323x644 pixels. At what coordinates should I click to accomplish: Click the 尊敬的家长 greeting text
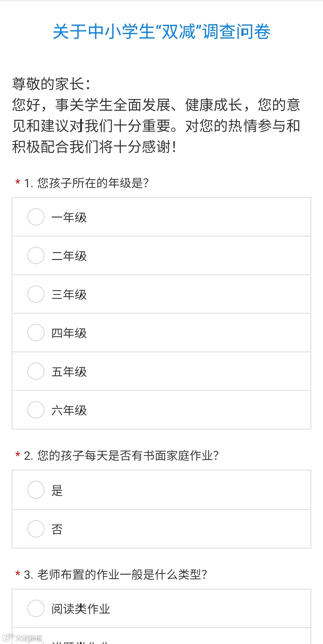pos(51,84)
